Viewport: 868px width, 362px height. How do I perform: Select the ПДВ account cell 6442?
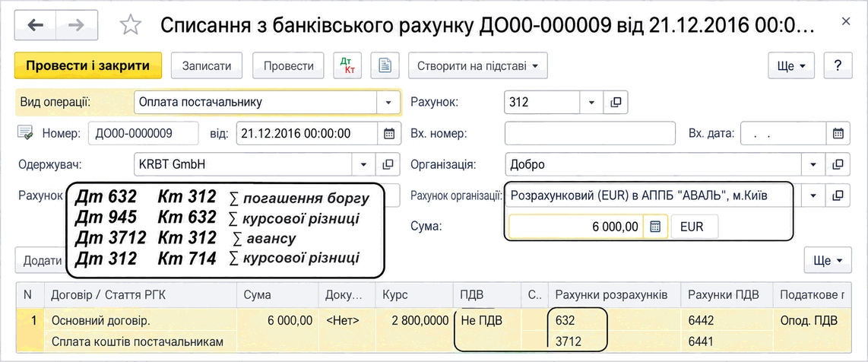pyautogui.click(x=727, y=320)
